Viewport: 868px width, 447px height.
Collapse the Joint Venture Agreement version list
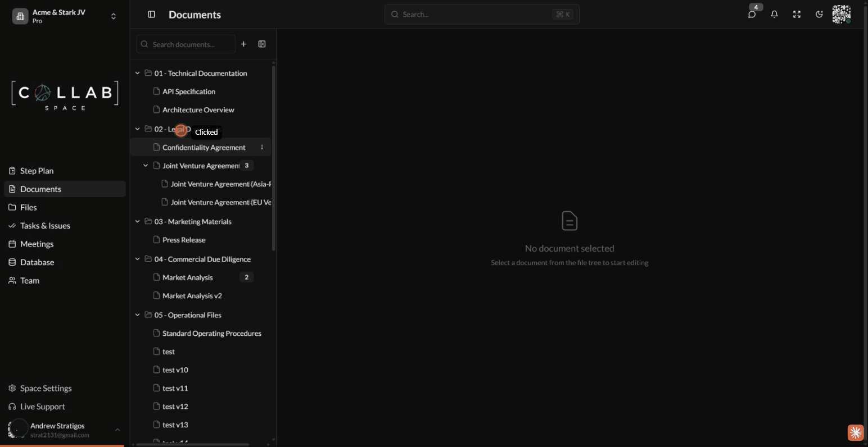146,165
